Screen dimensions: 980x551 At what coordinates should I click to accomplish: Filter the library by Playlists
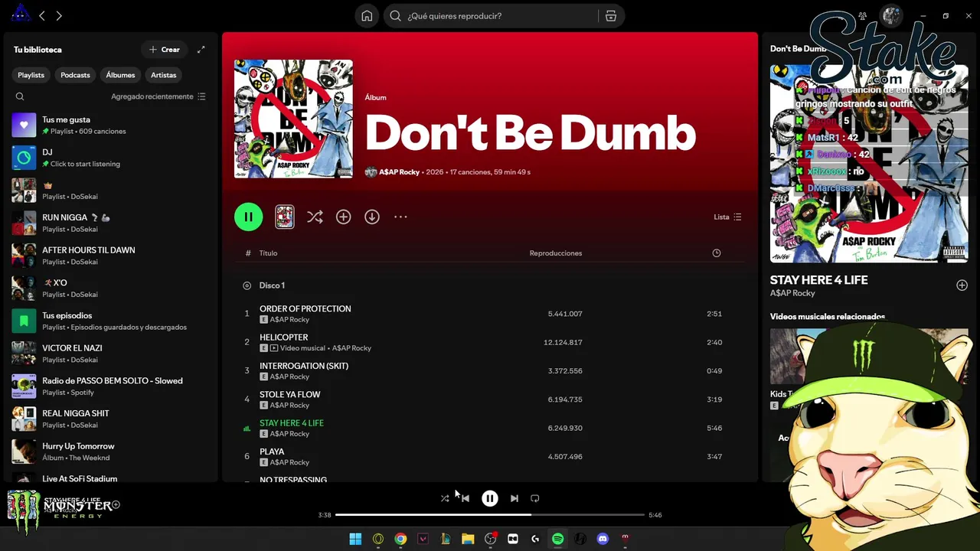31,75
